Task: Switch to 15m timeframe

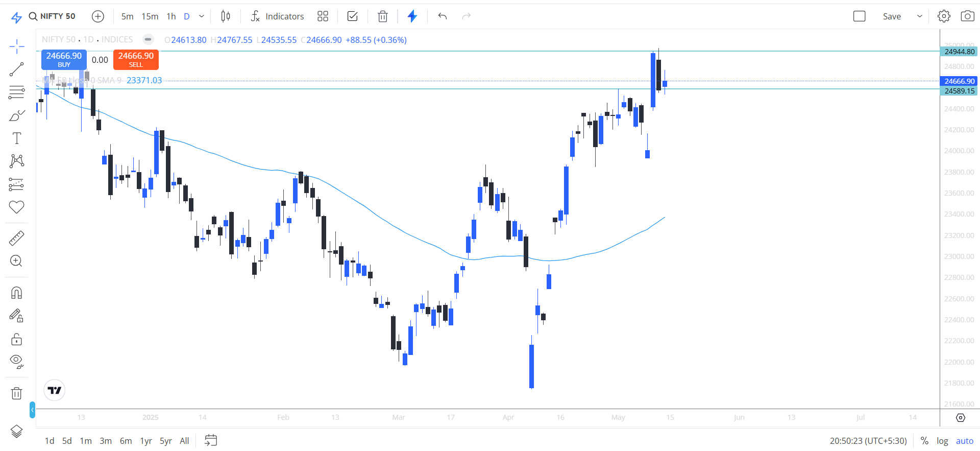Action: 150,16
